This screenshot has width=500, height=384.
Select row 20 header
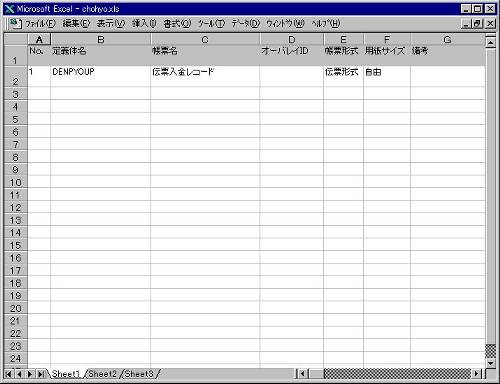(16, 308)
